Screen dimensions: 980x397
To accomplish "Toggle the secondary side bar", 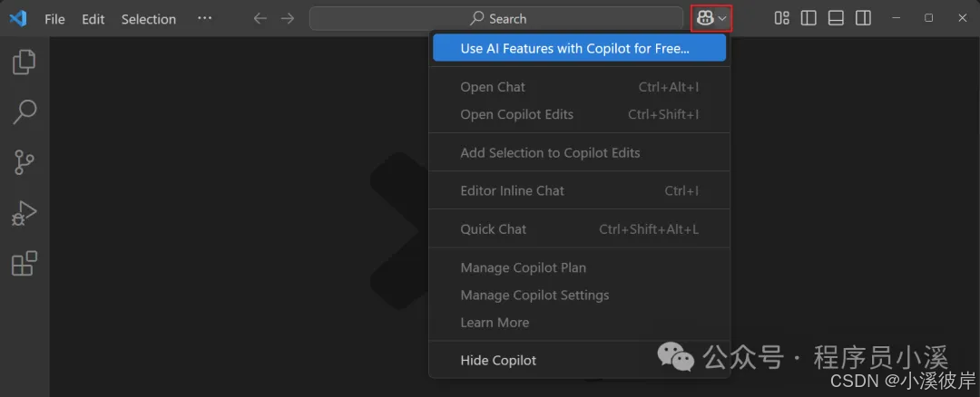I will click(x=863, y=18).
